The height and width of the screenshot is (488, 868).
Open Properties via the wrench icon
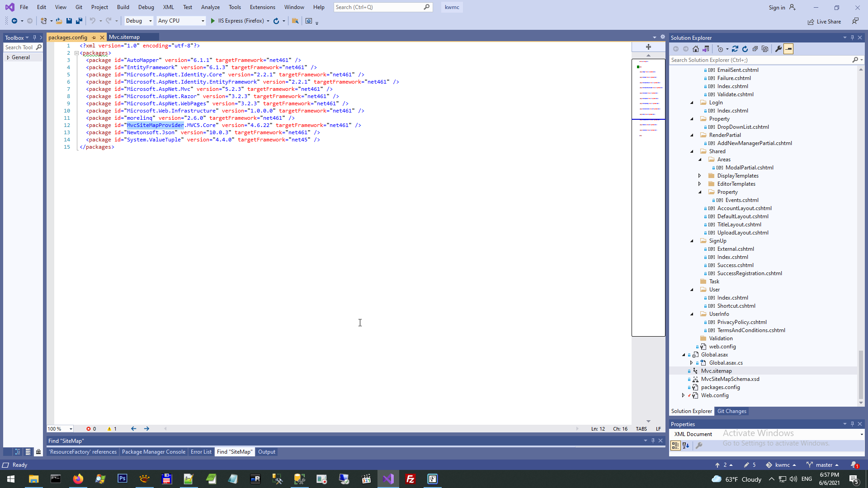pyautogui.click(x=778, y=49)
